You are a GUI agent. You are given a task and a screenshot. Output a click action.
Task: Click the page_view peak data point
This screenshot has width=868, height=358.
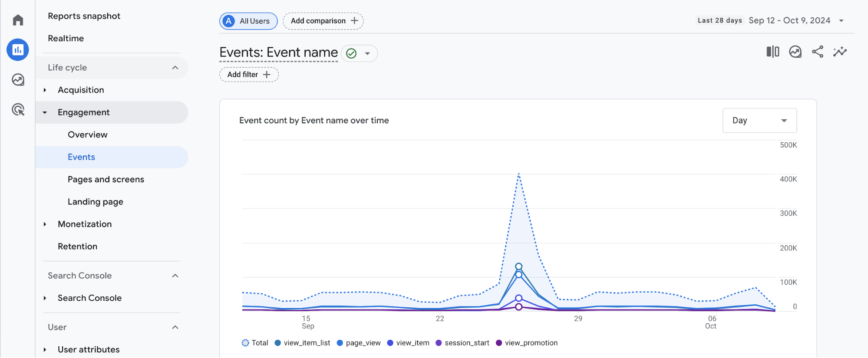coord(518,274)
